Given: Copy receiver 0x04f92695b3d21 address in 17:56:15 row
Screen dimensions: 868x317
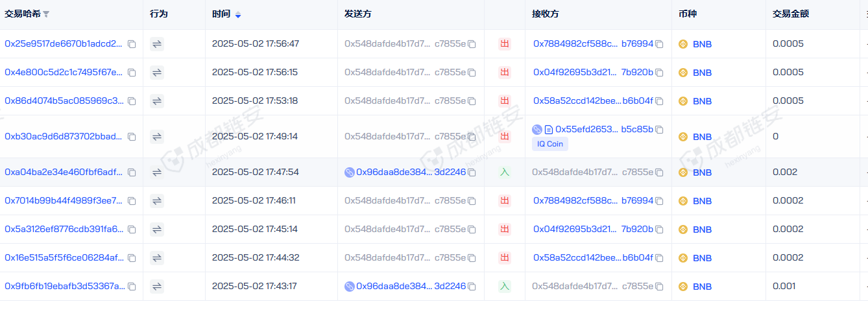Looking at the screenshot, I should click(659, 73).
